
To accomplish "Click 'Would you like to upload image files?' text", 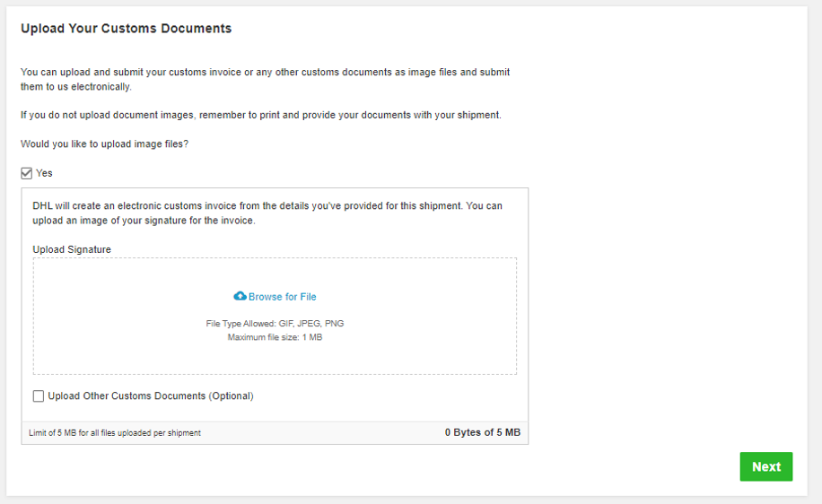I will point(104,144).
